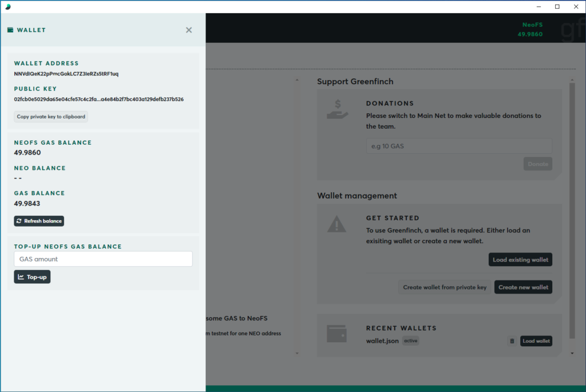
Task: Delete wallet.json with trash icon
Action: tap(512, 341)
